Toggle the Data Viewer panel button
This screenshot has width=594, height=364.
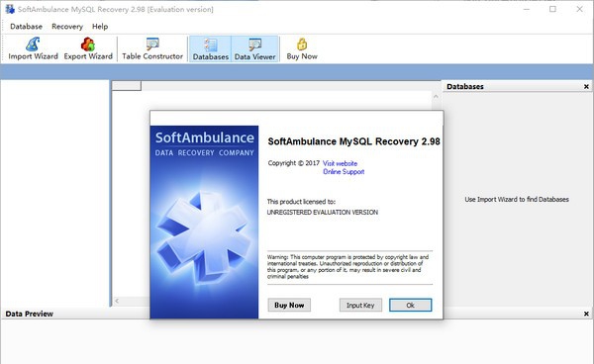click(x=254, y=48)
